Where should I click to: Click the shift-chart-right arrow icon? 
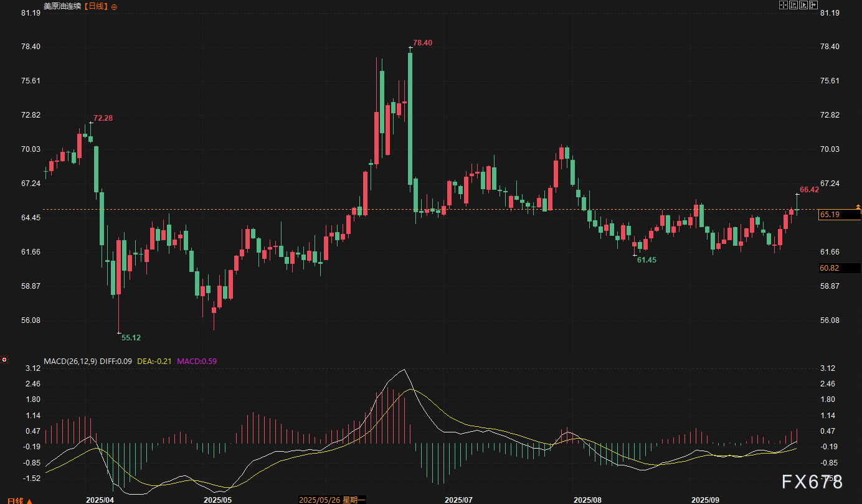812,5
